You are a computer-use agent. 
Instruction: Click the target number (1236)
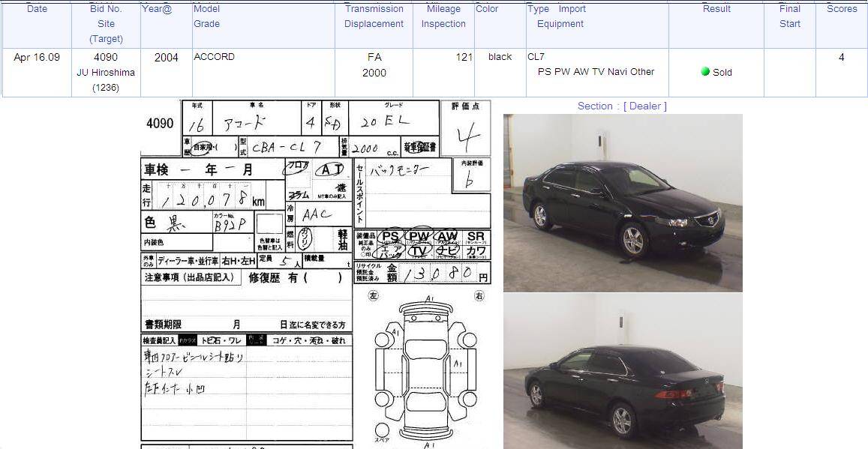(106, 88)
